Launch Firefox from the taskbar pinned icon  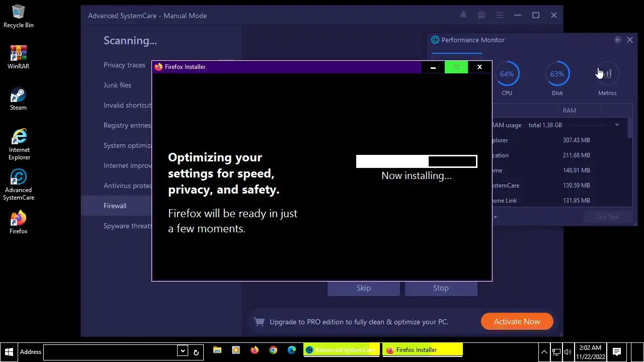point(255,350)
